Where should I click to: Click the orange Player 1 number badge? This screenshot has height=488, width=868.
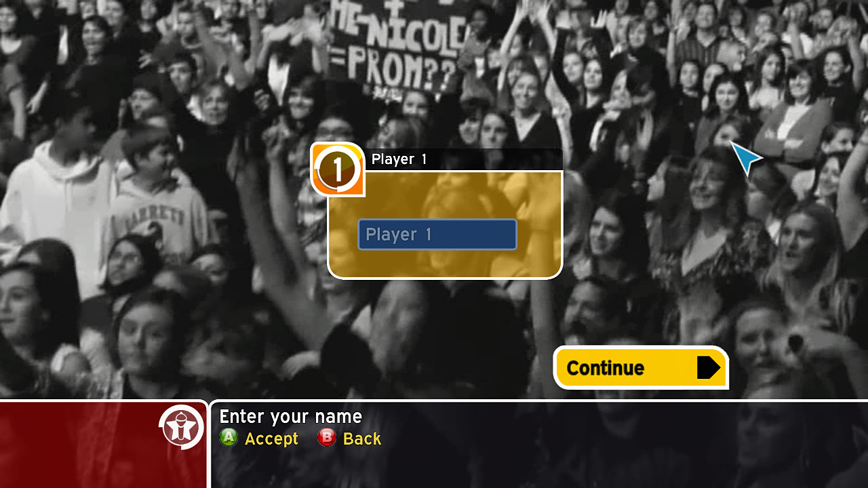coord(338,169)
